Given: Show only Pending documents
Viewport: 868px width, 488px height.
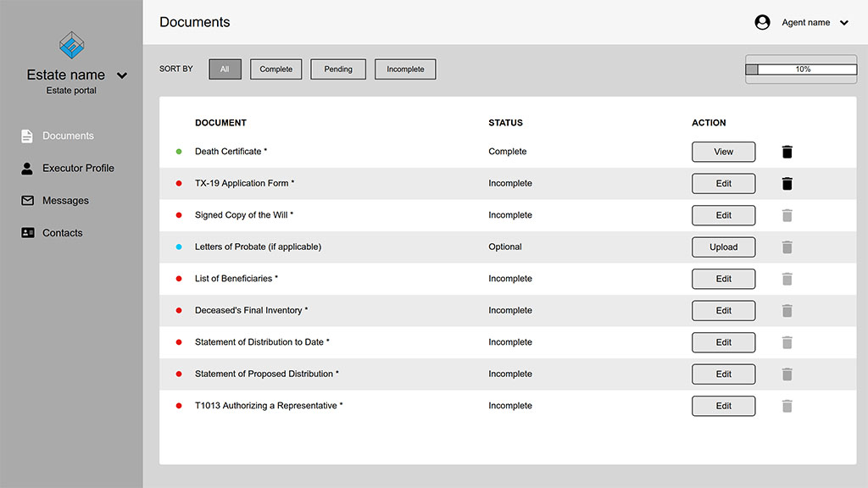Looking at the screenshot, I should [337, 69].
